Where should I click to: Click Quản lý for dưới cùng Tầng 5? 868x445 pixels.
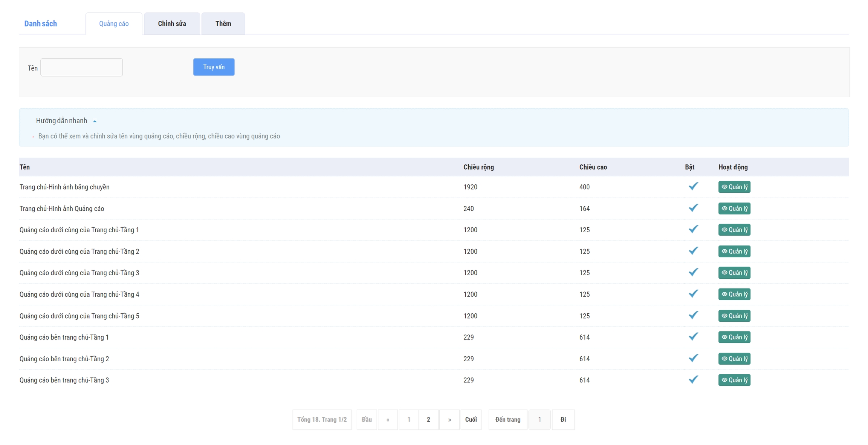coord(734,316)
